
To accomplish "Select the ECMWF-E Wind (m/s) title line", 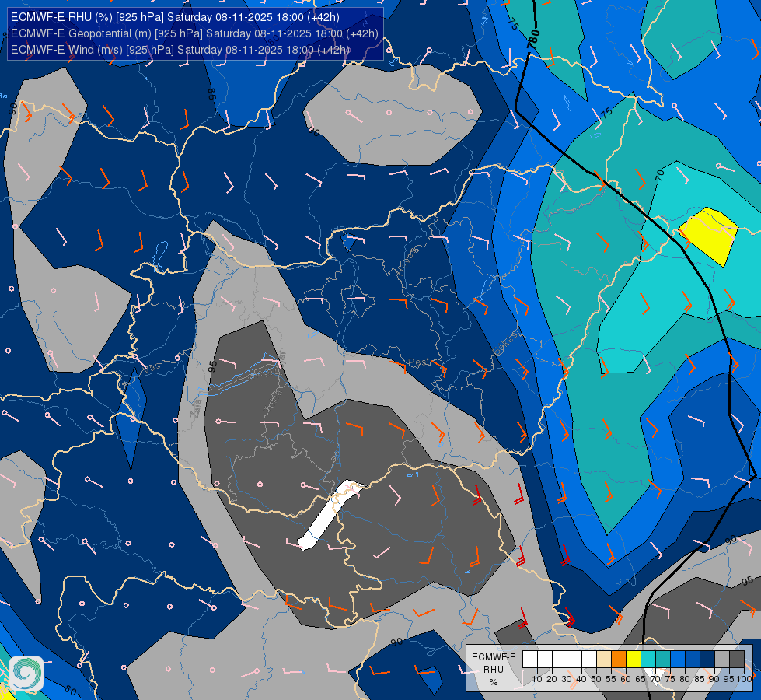I will 180,50.
